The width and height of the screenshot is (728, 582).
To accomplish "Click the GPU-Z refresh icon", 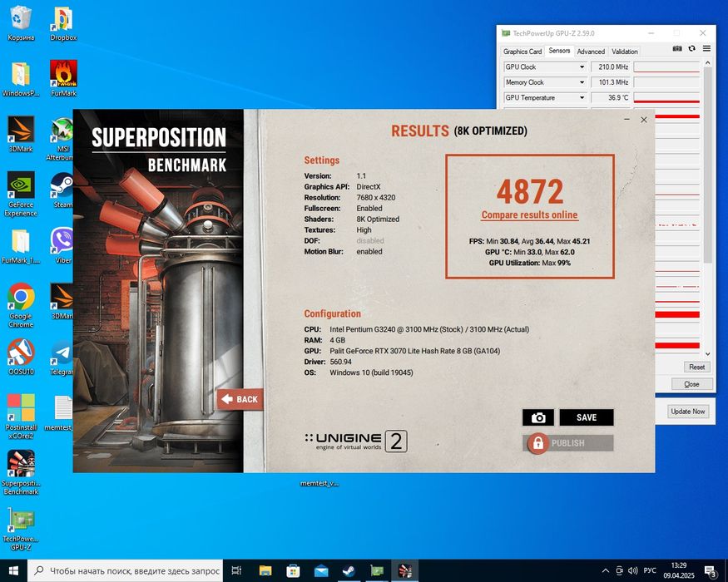I will pos(691,48).
